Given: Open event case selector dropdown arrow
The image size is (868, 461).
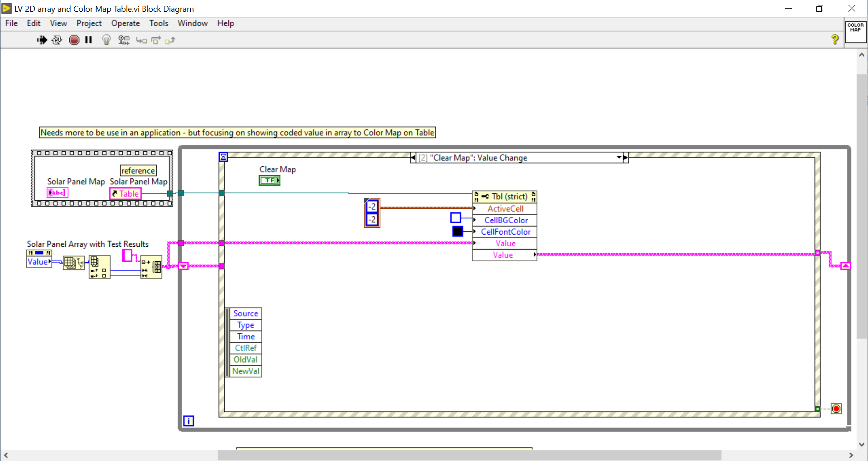Looking at the screenshot, I should click(x=619, y=158).
